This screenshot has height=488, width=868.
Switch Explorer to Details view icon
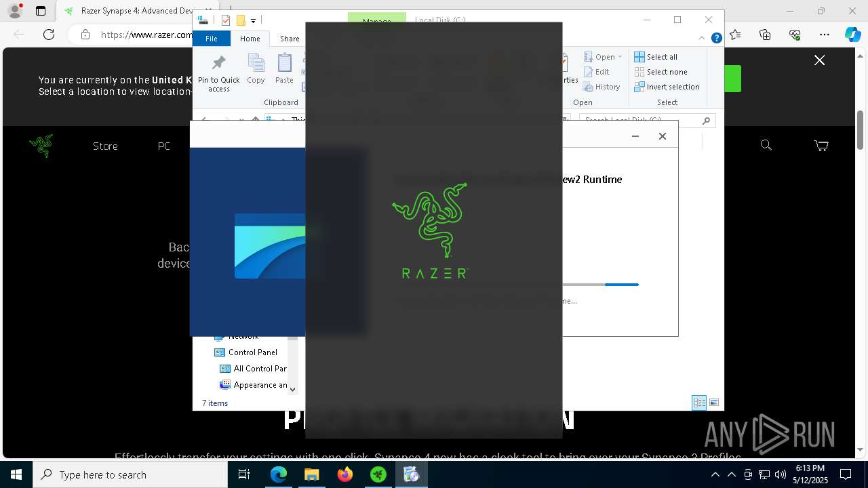pos(699,403)
